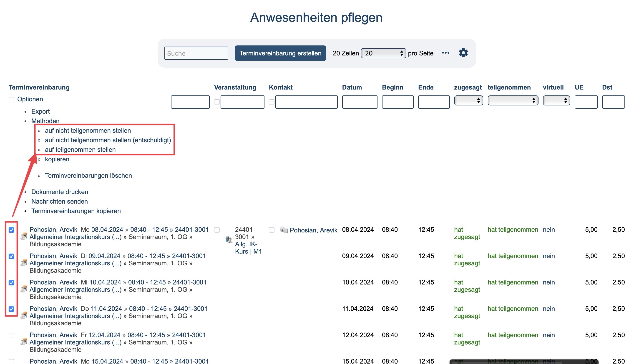Focus the Suche search field
Screen dimensions: 634x364
click(196, 53)
